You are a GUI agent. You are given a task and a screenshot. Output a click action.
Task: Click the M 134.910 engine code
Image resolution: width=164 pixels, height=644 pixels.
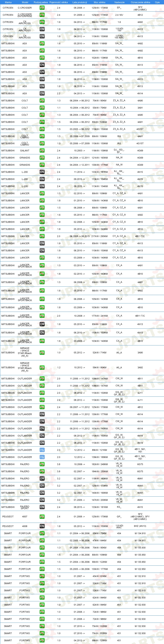pyautogui.click(x=140, y=534)
